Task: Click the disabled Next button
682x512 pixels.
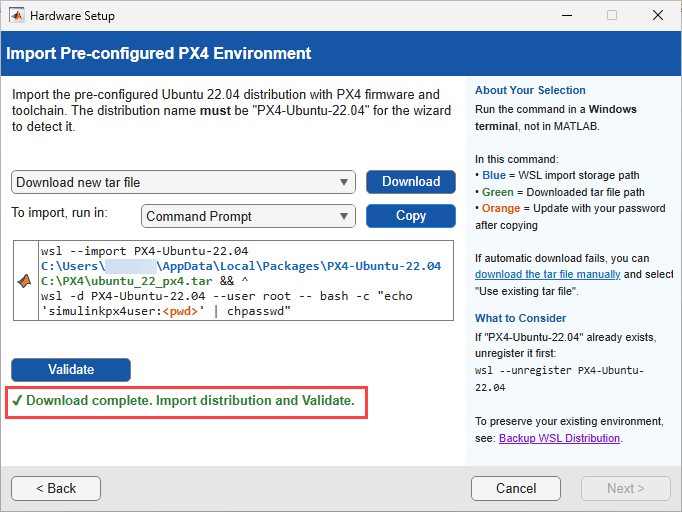Action: (x=625, y=489)
